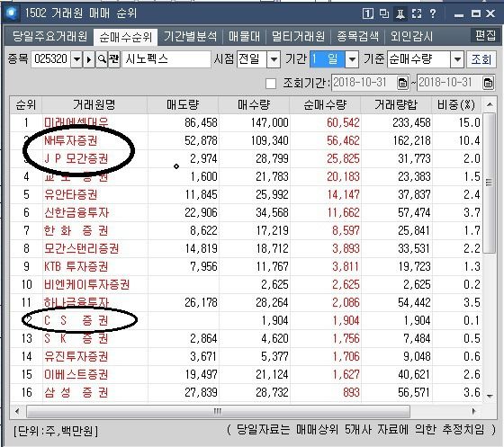Open the 기준 순매수량 dropdown
This screenshot has height=447, width=504.
pyautogui.click(x=457, y=59)
